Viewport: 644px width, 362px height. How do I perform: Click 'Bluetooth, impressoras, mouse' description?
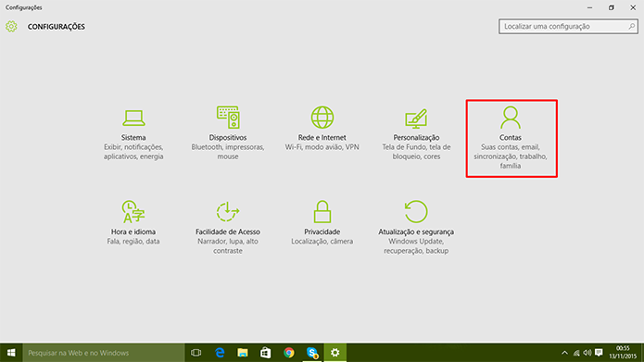click(x=228, y=152)
